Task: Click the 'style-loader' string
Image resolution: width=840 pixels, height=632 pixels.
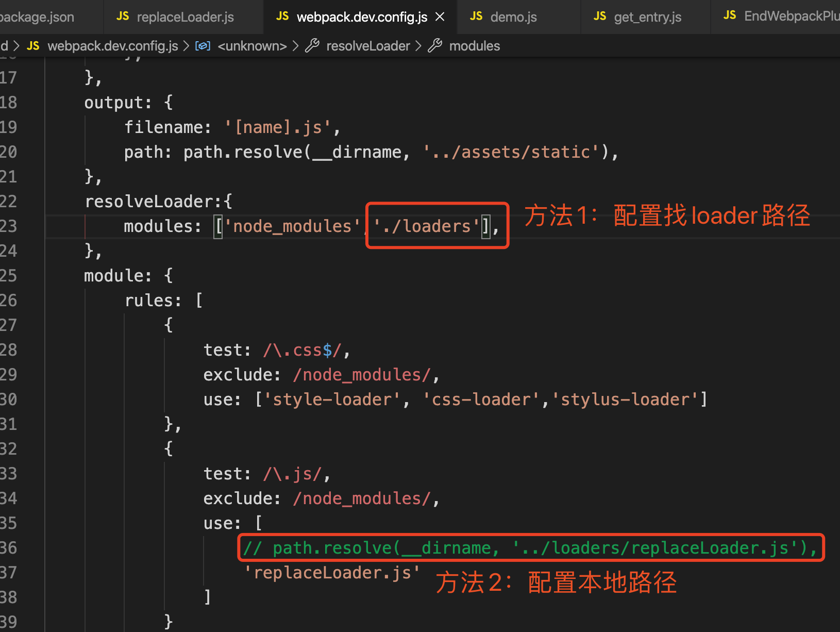Action: point(332,400)
